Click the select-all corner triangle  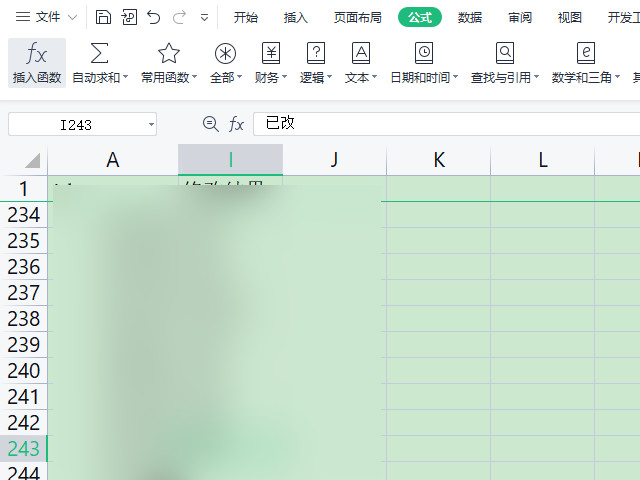click(x=32, y=160)
